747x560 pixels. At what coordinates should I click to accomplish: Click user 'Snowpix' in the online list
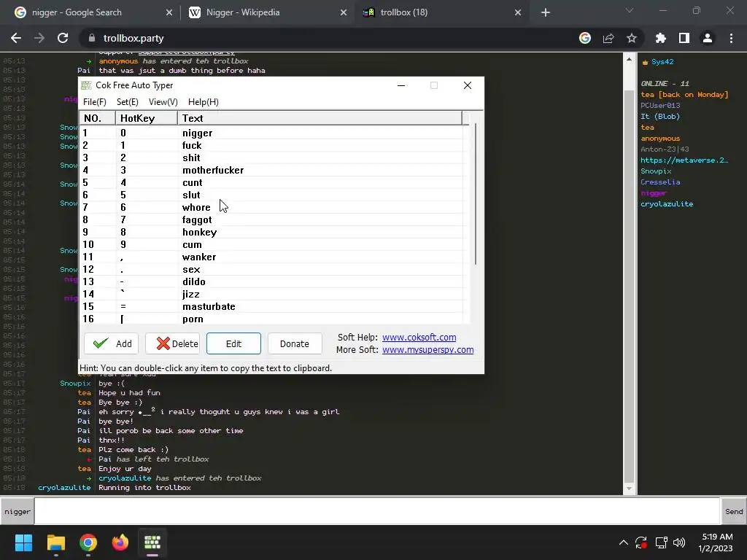pos(656,171)
